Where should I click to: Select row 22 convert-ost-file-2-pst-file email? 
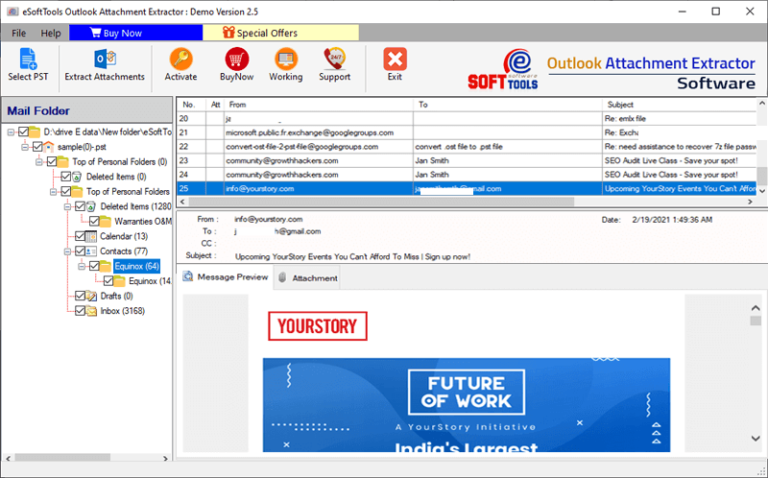pos(467,146)
